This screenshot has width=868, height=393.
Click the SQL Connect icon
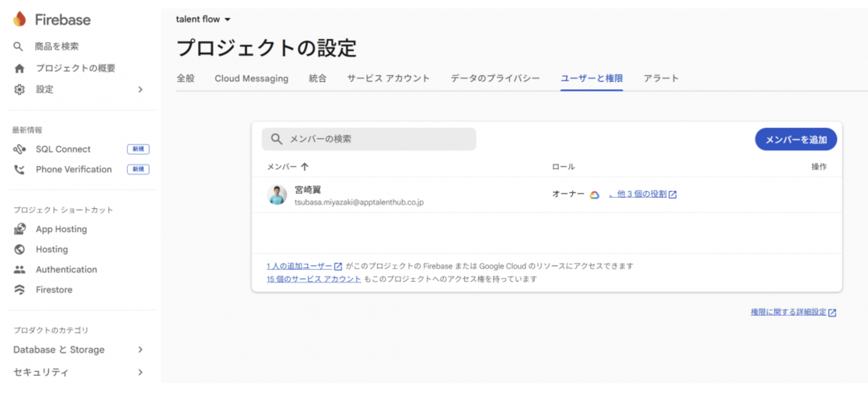click(20, 149)
